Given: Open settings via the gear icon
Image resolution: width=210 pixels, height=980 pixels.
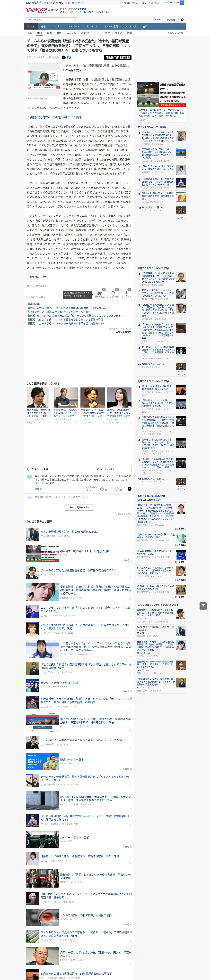Looking at the screenshot, I should 182,19.
